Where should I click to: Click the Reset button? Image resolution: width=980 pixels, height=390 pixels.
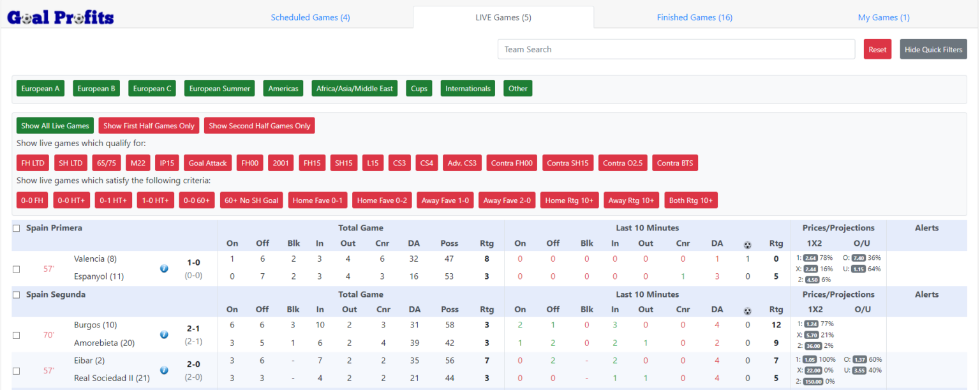(877, 49)
